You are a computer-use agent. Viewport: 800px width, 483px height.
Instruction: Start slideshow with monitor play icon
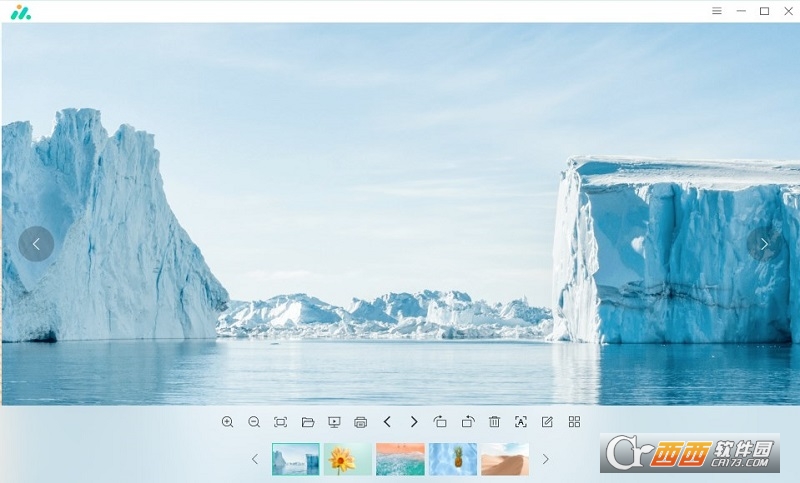[334, 422]
